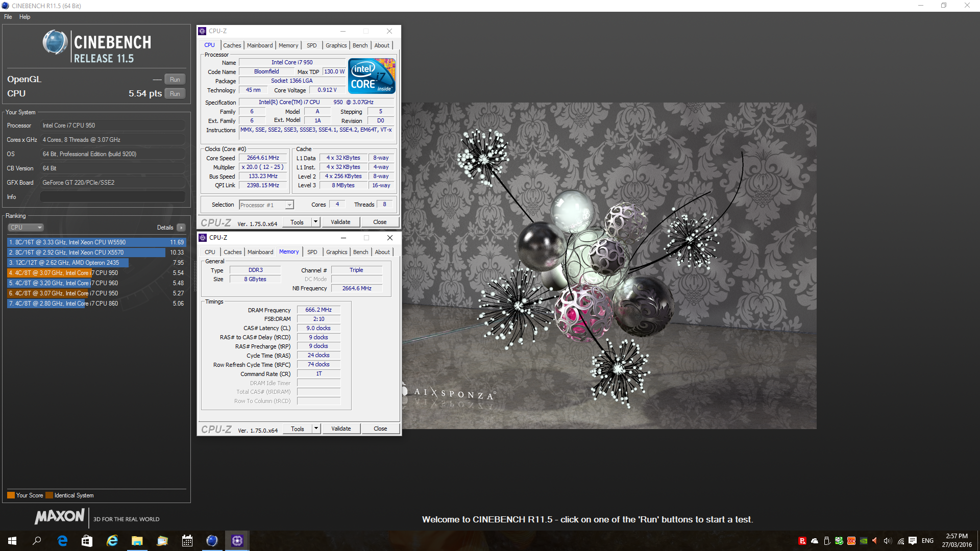This screenshot has width=980, height=551.
Task: Open Windows Store from taskbar
Action: point(87,541)
